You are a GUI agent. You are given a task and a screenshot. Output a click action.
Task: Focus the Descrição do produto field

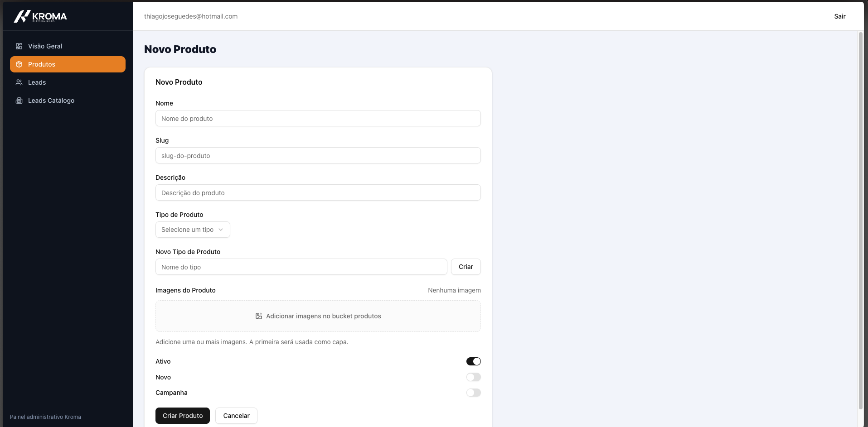coord(318,192)
